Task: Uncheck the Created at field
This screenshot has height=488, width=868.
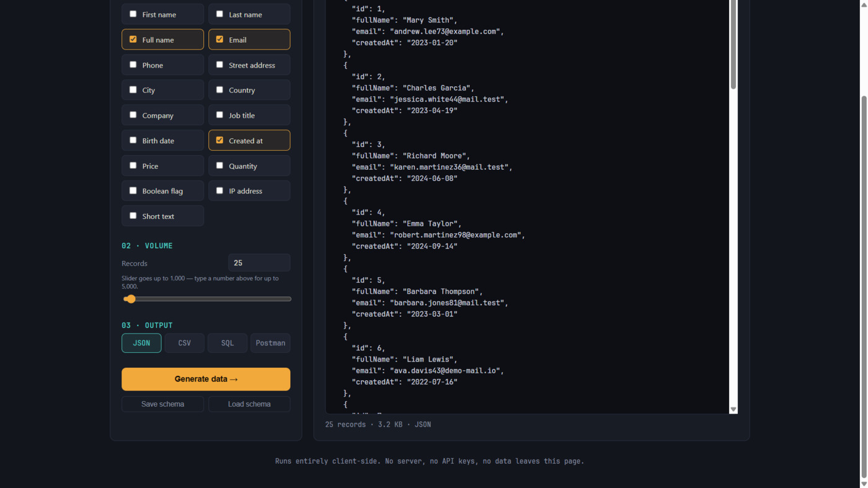Action: (x=219, y=140)
